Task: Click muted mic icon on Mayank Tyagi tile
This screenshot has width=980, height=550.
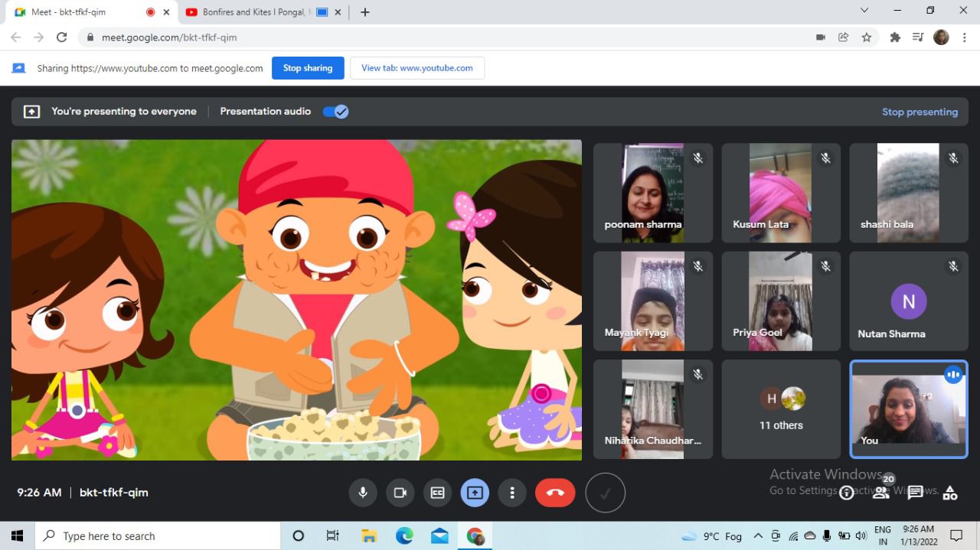Action: click(697, 266)
